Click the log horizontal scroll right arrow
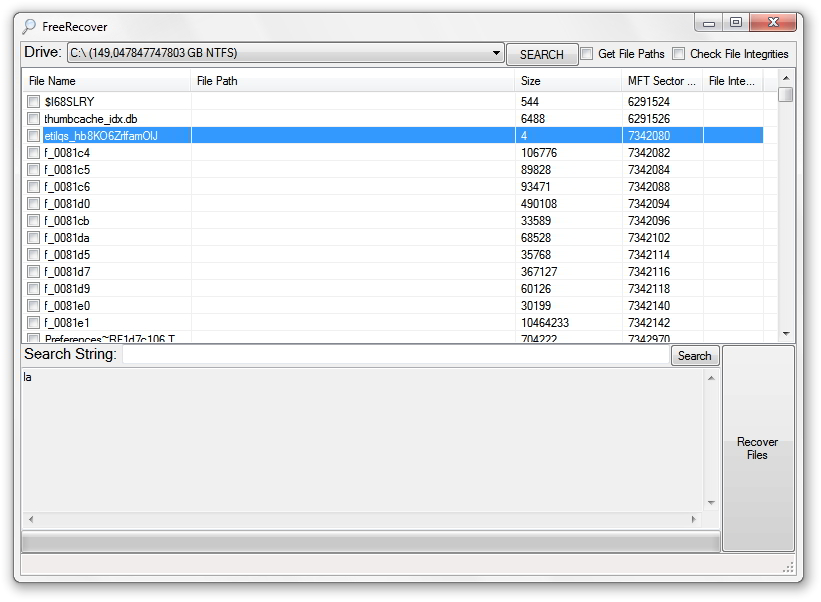The height and width of the screenshot is (602, 821). point(694,519)
